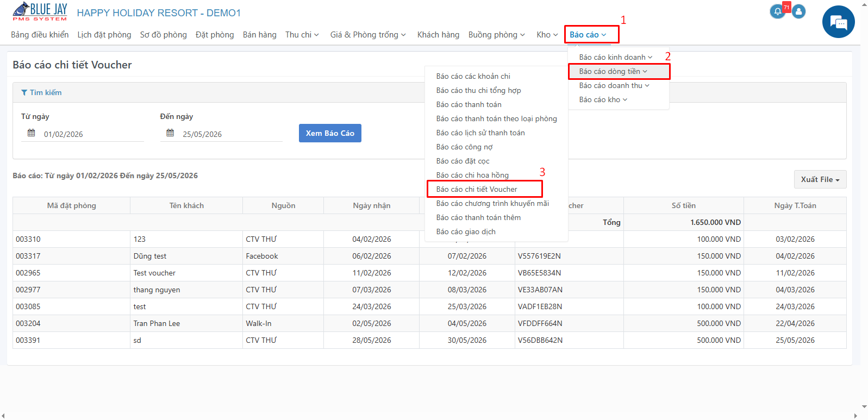Click the calendar icon for Đến ngày
This screenshot has width=868, height=420.
170,133
